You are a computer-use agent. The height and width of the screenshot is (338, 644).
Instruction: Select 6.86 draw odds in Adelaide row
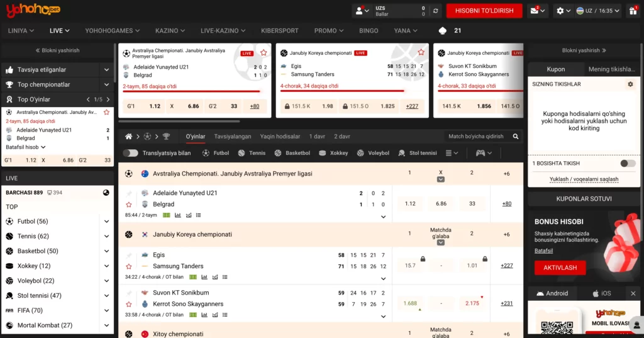pos(441,204)
